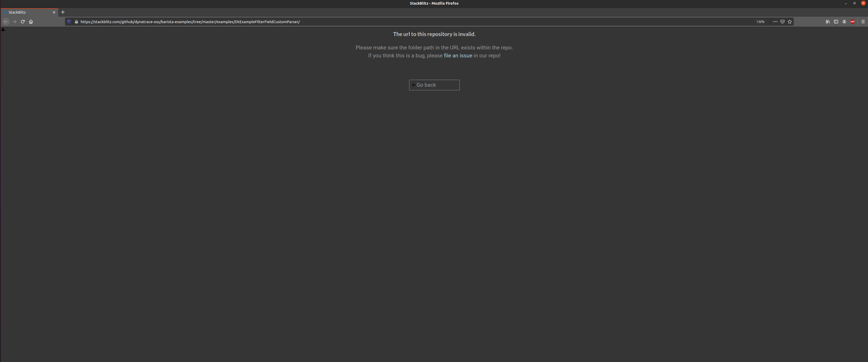Reload the current page
The image size is (868, 362).
[x=23, y=22]
